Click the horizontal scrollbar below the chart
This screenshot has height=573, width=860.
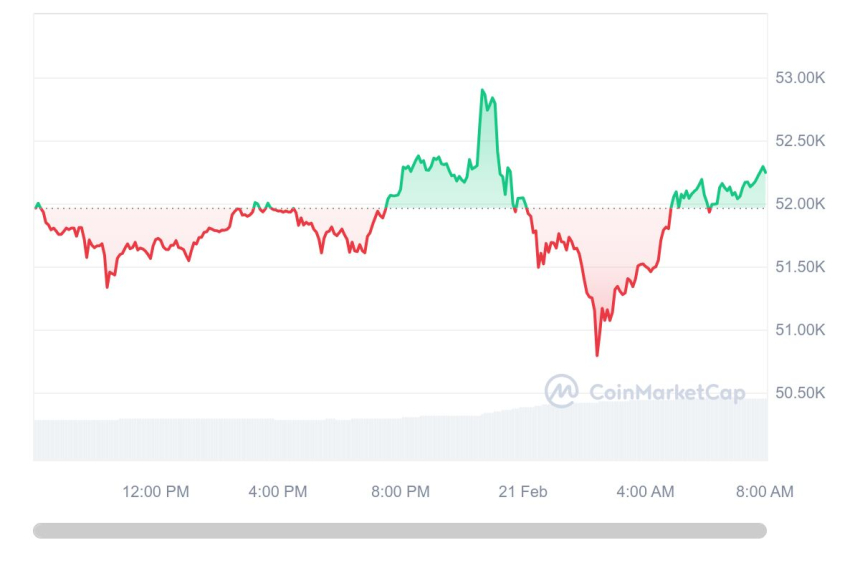point(400,530)
